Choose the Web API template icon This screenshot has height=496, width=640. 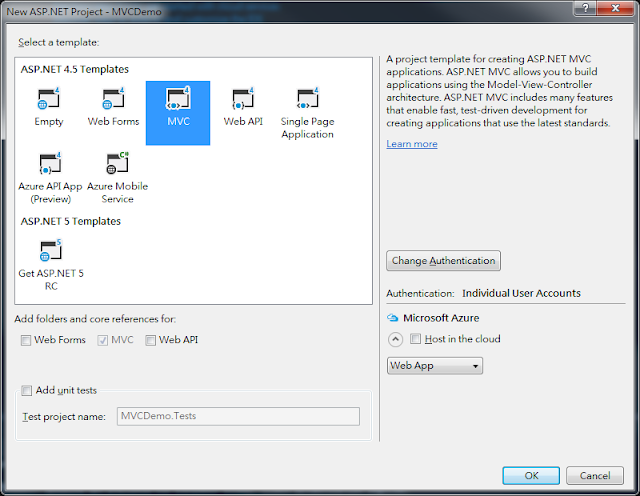point(243,99)
